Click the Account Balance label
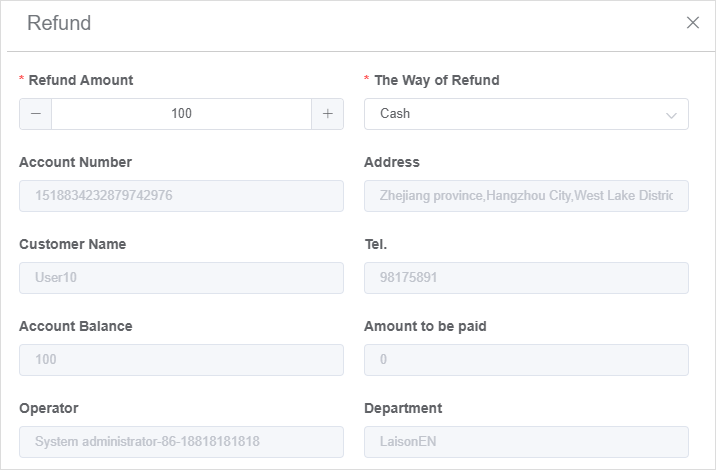The width and height of the screenshot is (716, 470). click(x=76, y=326)
